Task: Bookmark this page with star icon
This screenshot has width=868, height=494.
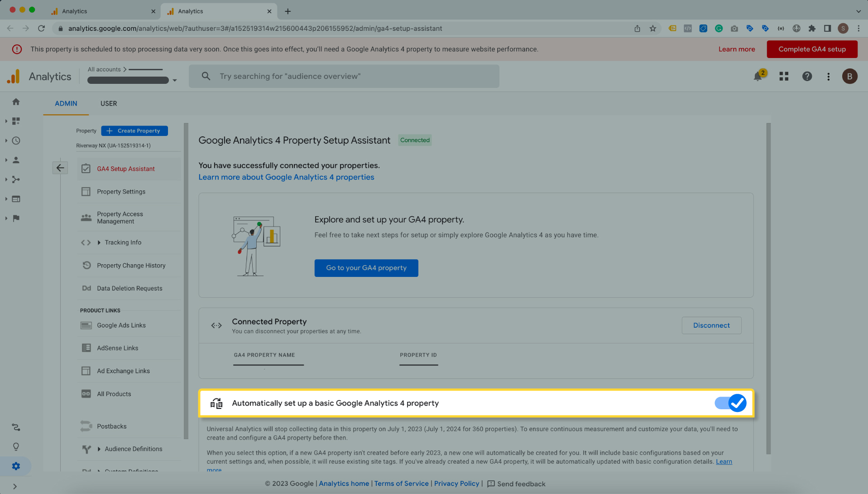Action: [x=652, y=29]
